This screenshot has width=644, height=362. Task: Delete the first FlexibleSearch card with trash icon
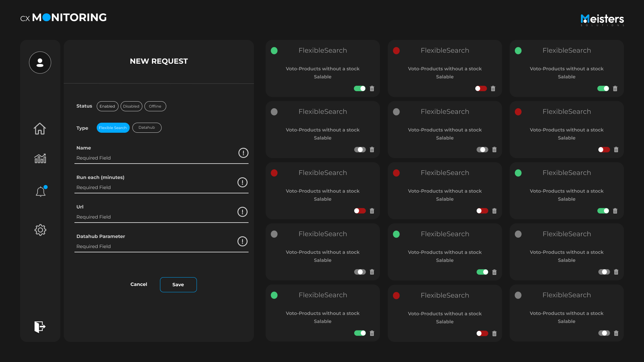click(372, 89)
